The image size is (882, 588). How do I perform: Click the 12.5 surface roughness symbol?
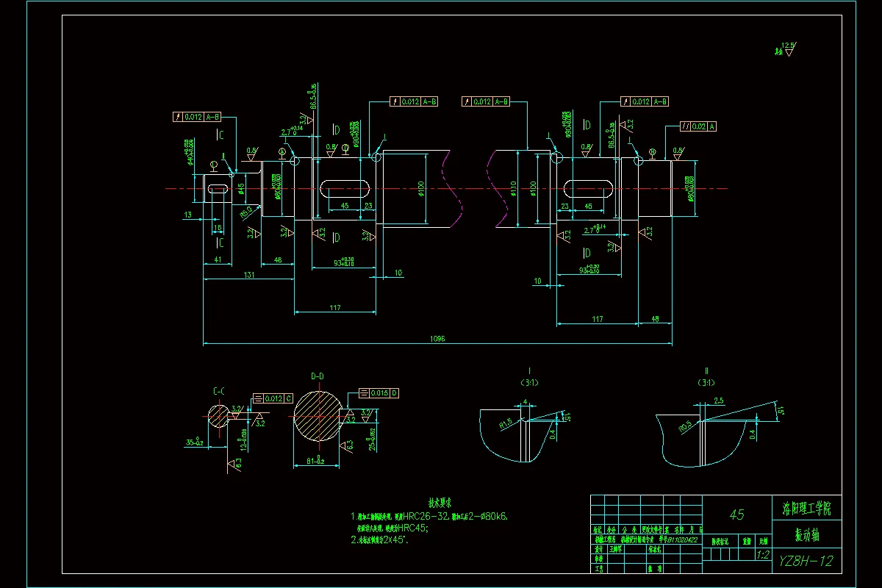[x=789, y=48]
